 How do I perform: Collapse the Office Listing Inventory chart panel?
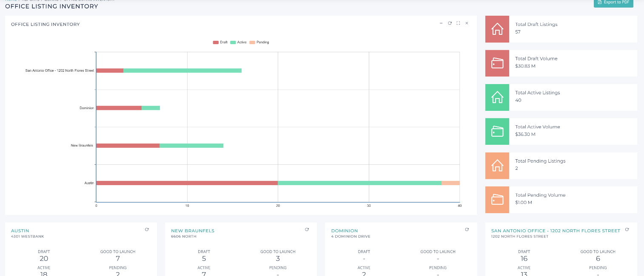(x=441, y=23)
